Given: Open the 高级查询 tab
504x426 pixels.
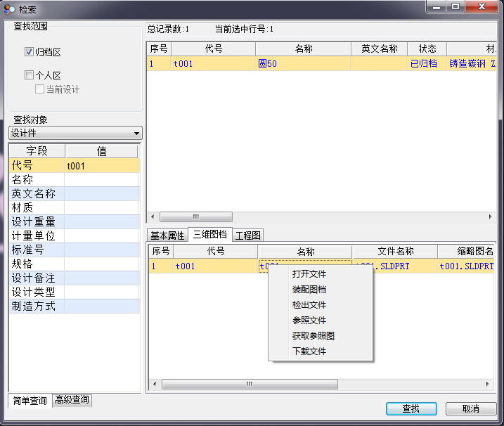Looking at the screenshot, I should (x=72, y=399).
